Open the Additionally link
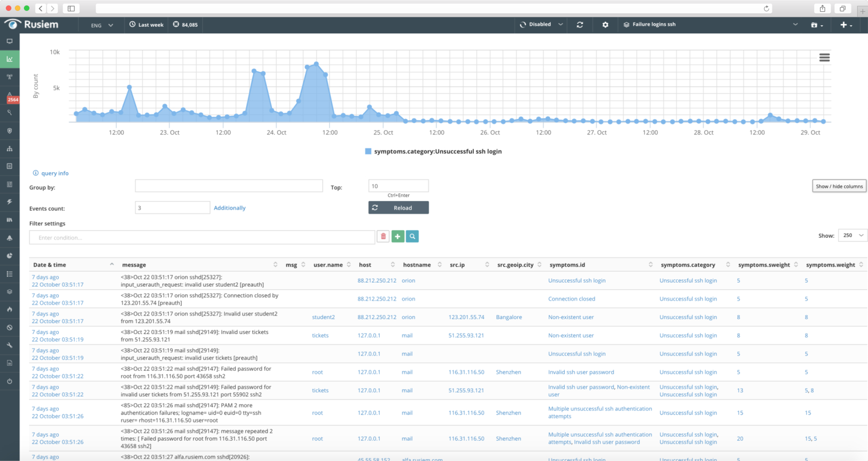Viewport: 868px width, 461px height. (x=229, y=208)
